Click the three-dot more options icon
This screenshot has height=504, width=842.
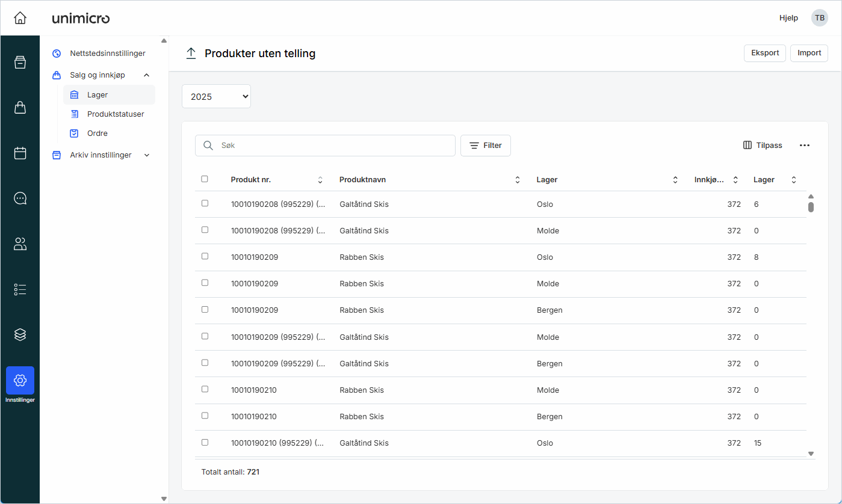(804, 146)
